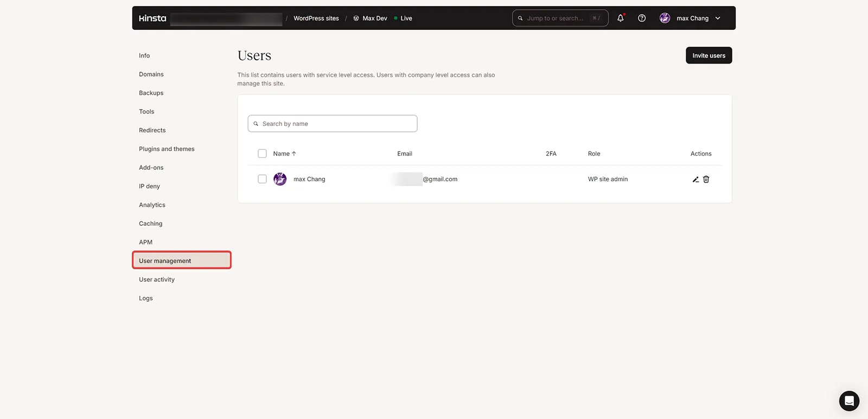Click the magnifier icon in Search by name
Screen dimensions: 868x419
tap(256, 124)
